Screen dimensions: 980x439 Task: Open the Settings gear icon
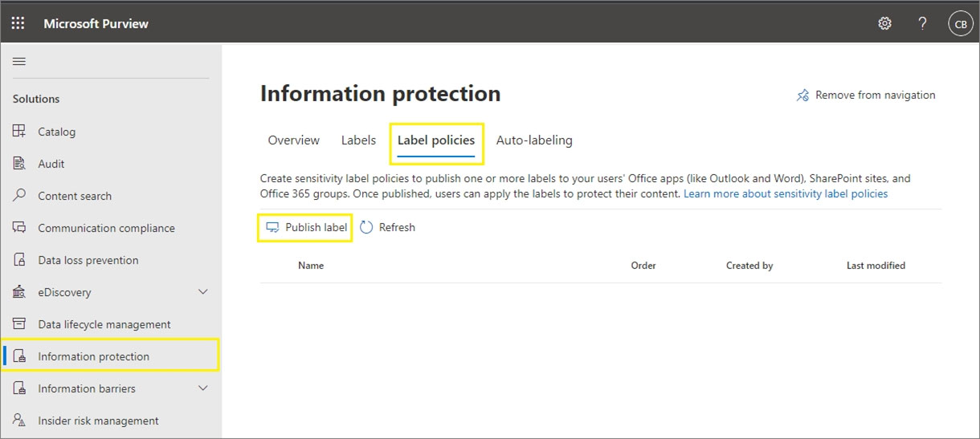tap(884, 23)
